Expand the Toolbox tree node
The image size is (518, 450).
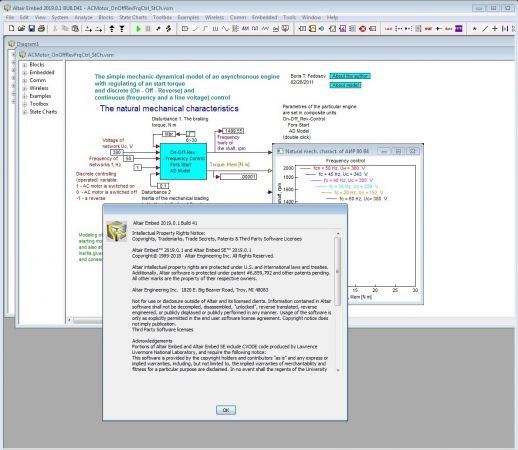coord(25,104)
